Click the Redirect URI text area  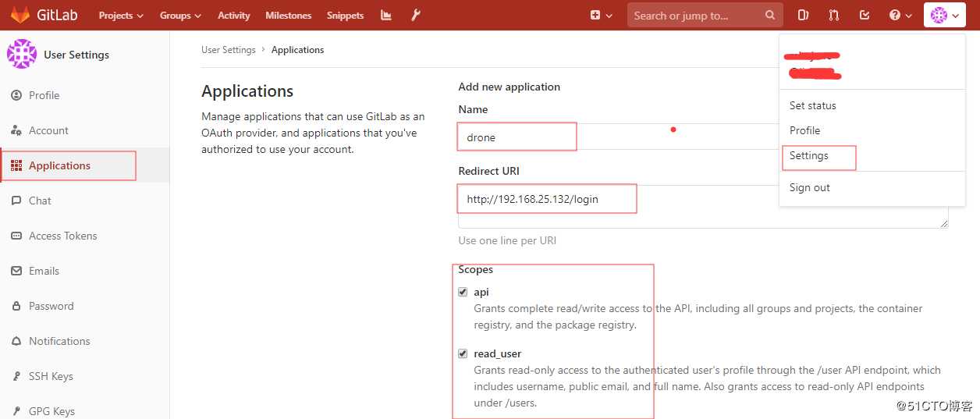tap(703, 206)
